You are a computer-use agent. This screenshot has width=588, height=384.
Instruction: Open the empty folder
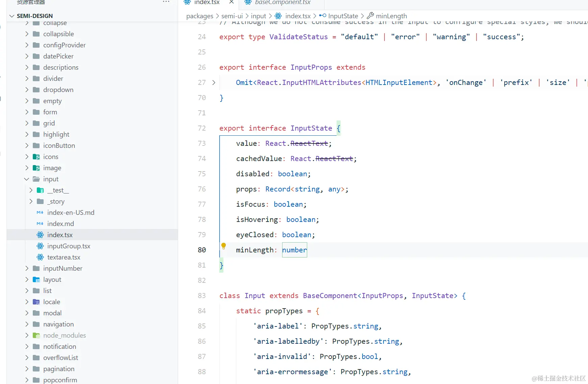[52, 101]
